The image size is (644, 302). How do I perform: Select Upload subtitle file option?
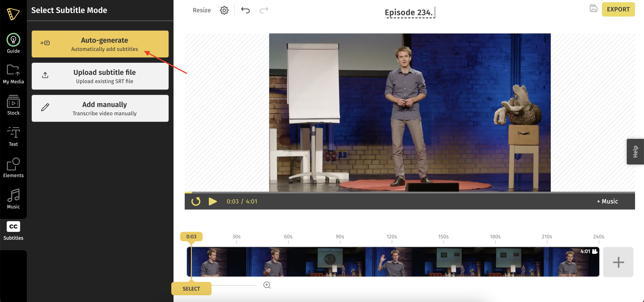[x=100, y=76]
